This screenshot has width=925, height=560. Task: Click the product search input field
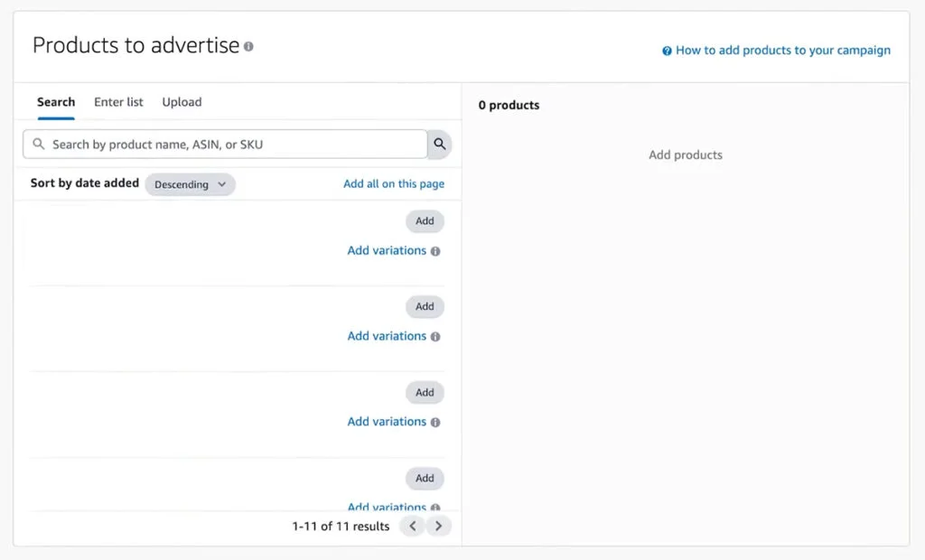[x=226, y=144]
